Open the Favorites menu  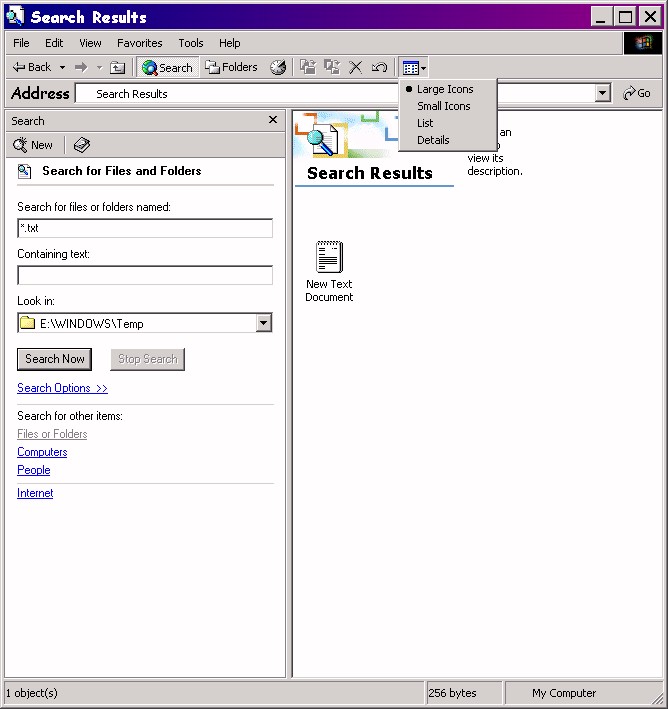click(139, 43)
